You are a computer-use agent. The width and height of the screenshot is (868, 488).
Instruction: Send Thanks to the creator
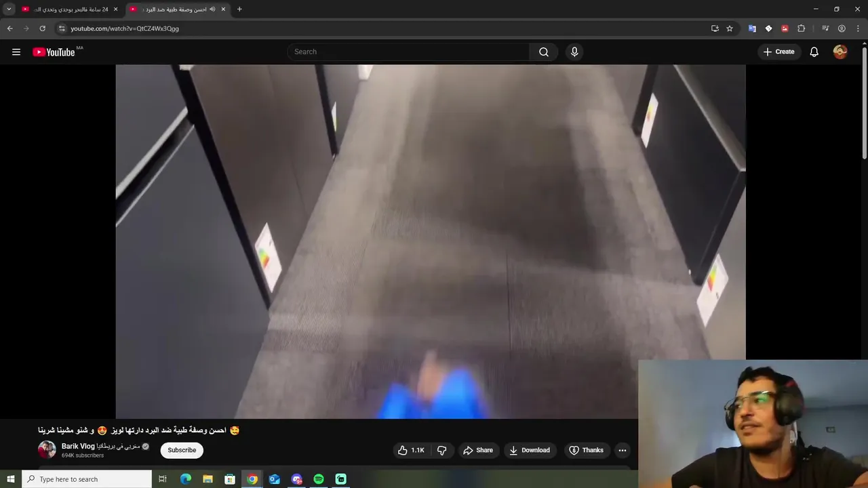(x=587, y=450)
